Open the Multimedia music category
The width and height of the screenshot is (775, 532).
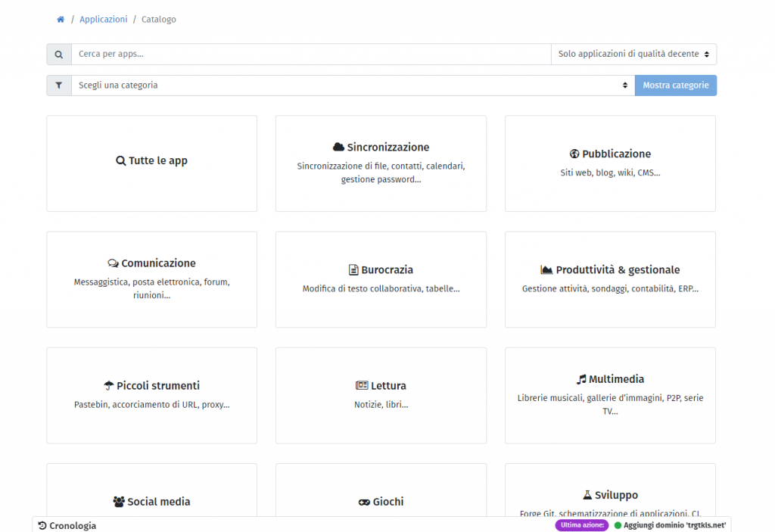(x=610, y=395)
